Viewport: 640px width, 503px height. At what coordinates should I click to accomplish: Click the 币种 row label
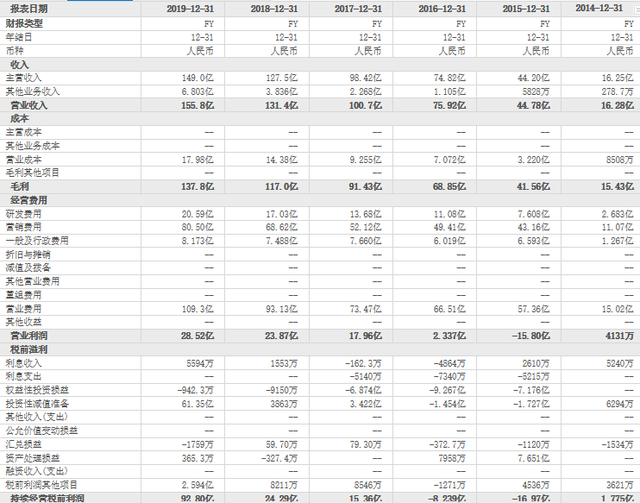[15, 51]
